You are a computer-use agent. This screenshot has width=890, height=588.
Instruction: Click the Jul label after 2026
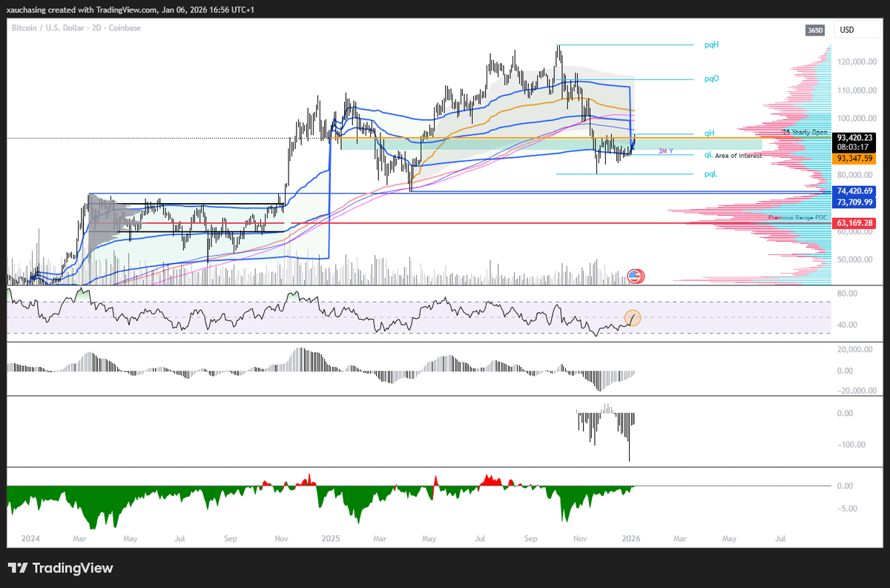click(x=779, y=538)
